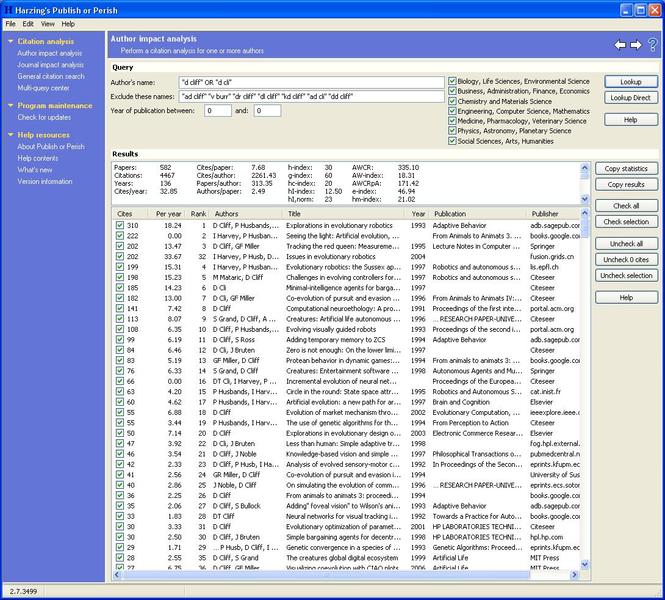Open the What's new link

pos(35,170)
